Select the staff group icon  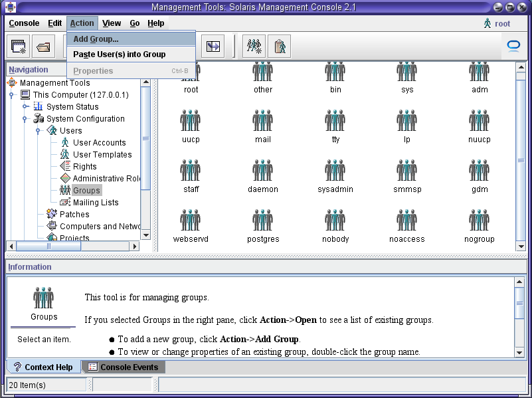click(x=191, y=170)
